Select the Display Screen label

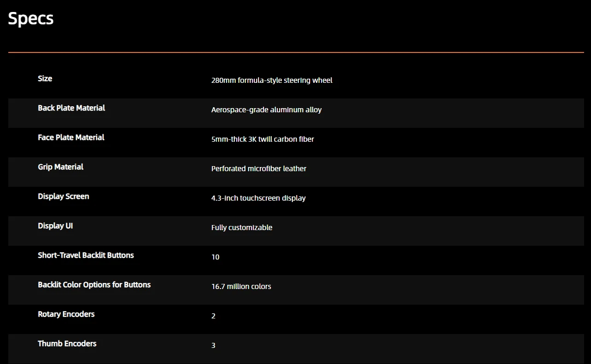64,196
